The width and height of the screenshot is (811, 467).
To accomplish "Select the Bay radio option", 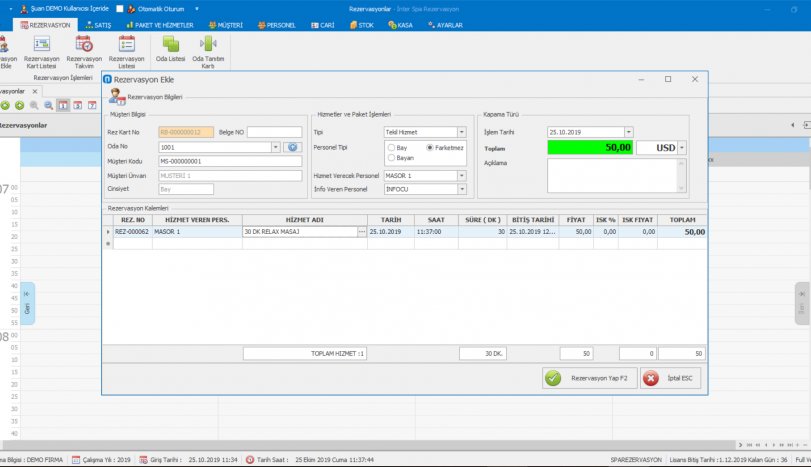I will coord(392,148).
